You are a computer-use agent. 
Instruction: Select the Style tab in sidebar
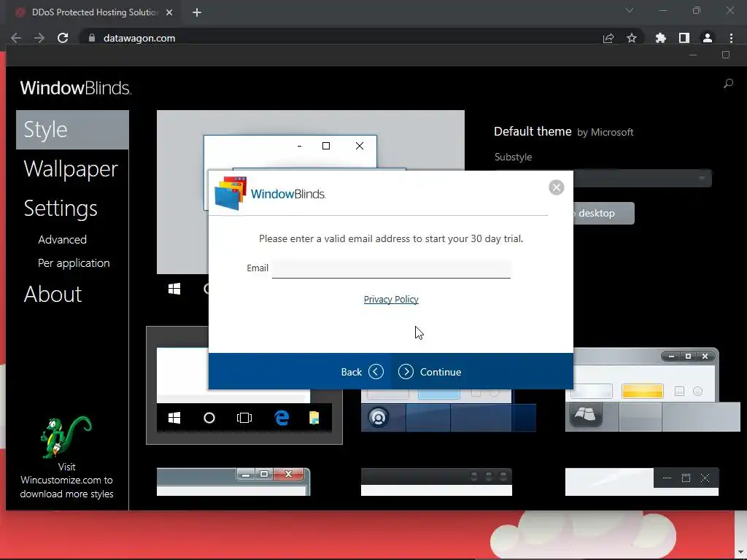72,130
